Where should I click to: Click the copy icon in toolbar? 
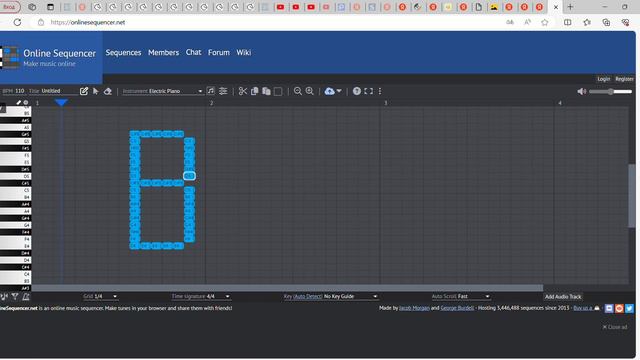(x=255, y=91)
